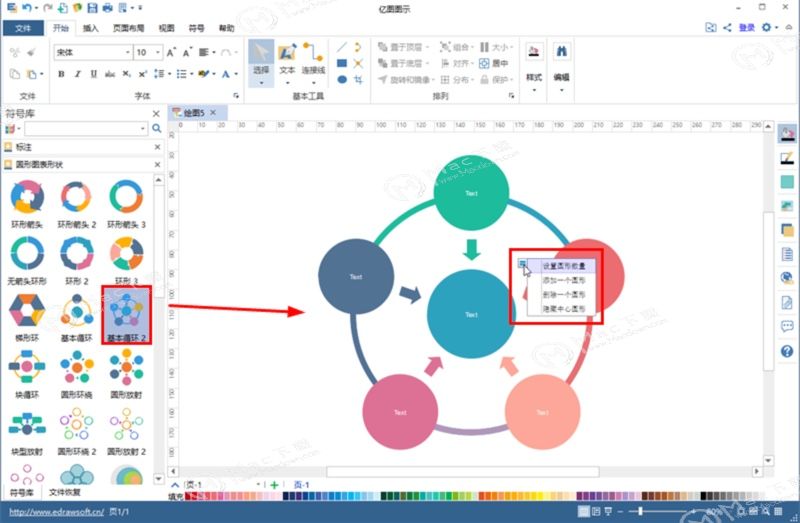The image size is (800, 523).
Task: Open the comments bubble in right sidebar
Action: (x=787, y=327)
